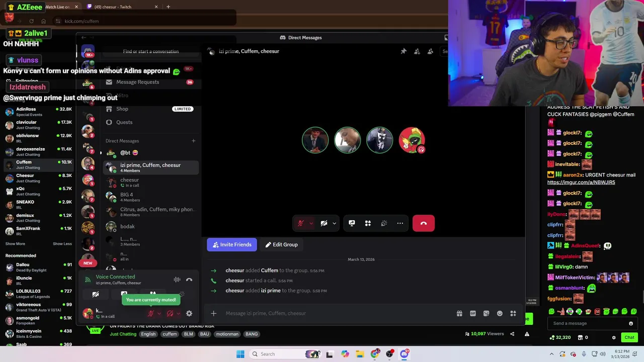644x362 pixels.
Task: Open microphone input options arrow in call bar
Action: (311, 223)
